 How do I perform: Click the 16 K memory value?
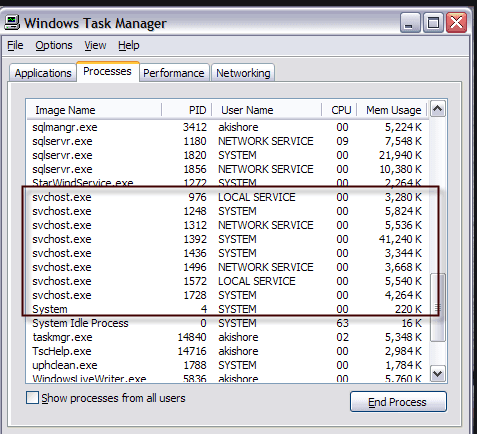click(x=411, y=323)
